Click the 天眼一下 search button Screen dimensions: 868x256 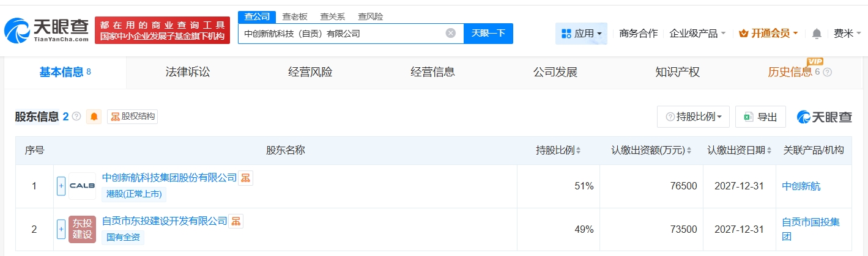point(488,34)
